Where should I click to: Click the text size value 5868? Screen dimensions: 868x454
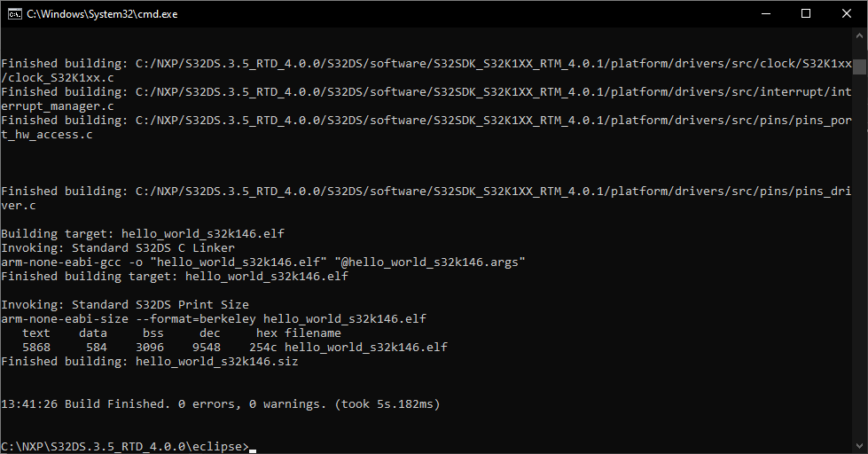point(36,347)
